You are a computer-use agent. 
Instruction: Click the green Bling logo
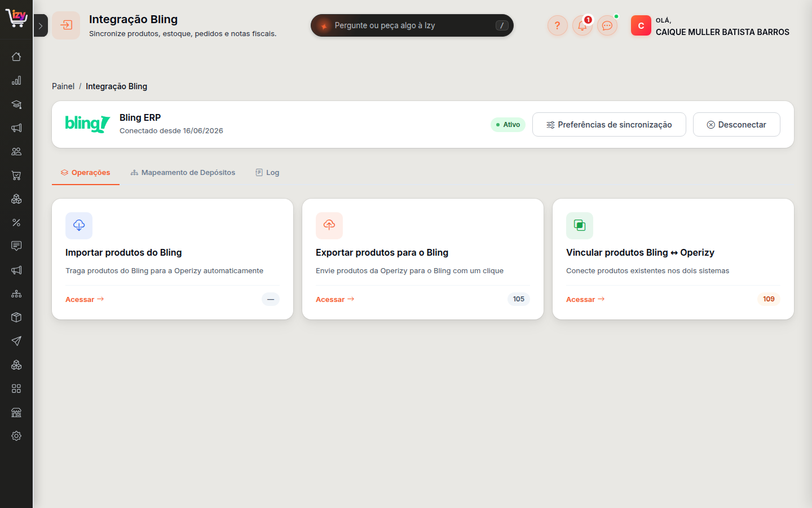(x=87, y=124)
